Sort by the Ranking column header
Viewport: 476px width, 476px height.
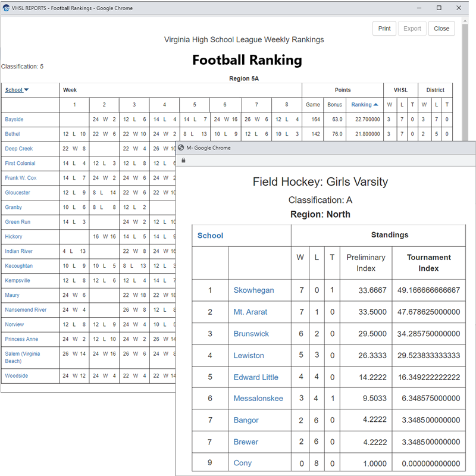coord(361,105)
